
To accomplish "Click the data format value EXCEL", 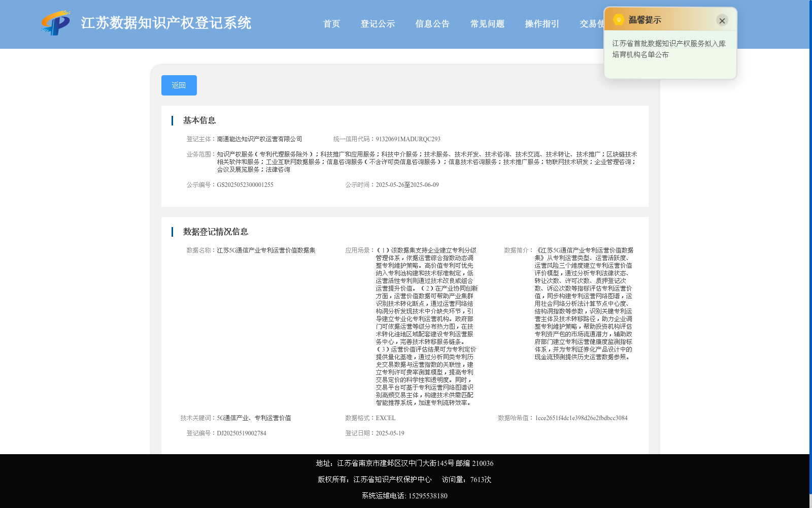I will point(386,418).
